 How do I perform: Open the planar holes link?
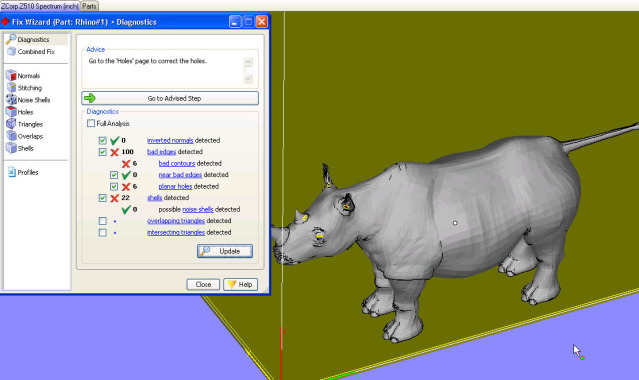pos(175,186)
